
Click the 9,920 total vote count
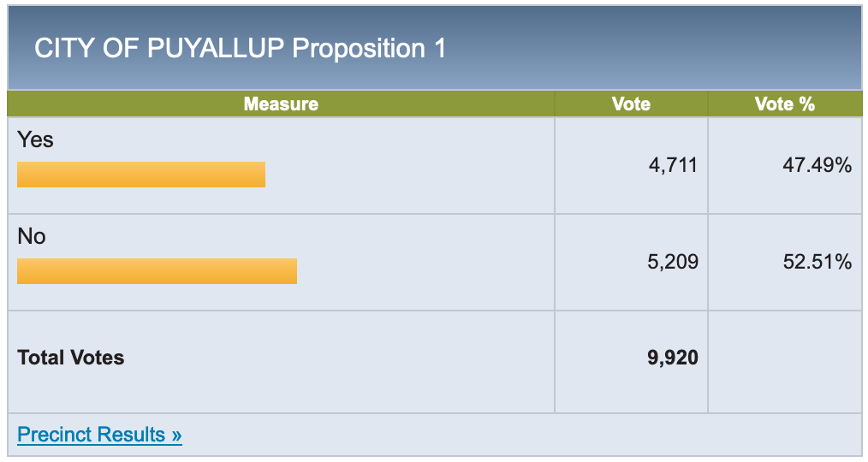[673, 358]
